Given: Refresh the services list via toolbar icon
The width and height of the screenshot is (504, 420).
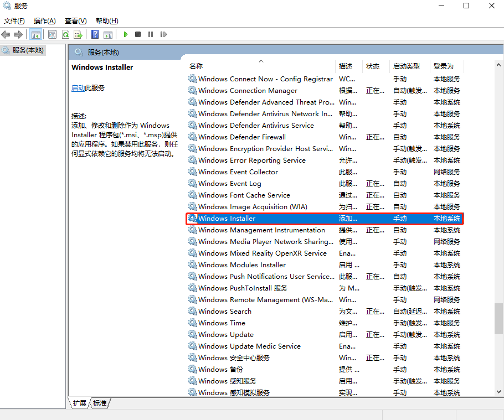Looking at the screenshot, I should point(65,34).
